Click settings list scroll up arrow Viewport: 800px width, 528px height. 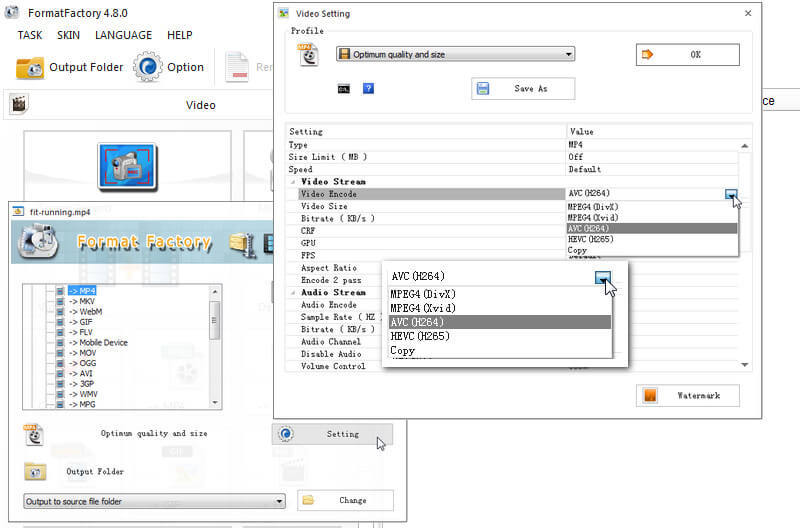[745, 146]
